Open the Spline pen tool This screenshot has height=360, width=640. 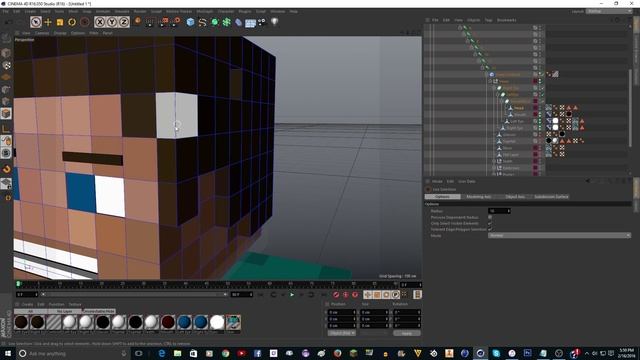(202, 22)
